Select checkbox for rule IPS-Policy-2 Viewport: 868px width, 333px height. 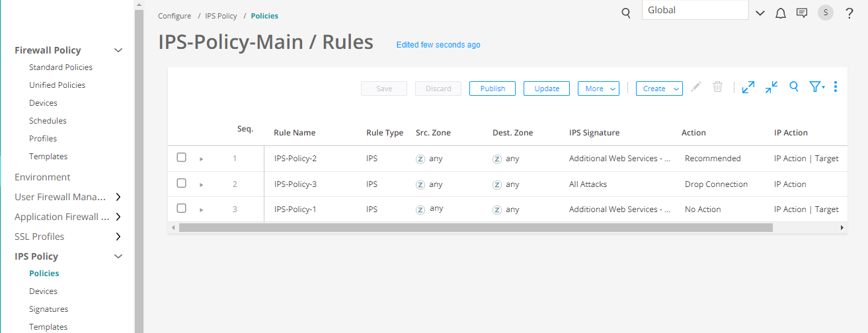tap(182, 158)
